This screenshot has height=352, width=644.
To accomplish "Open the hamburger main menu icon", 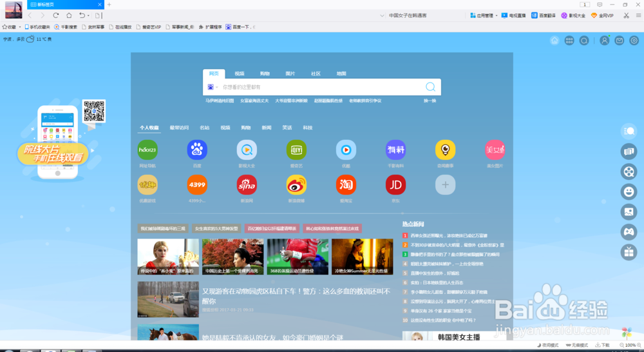I will click(x=639, y=15).
